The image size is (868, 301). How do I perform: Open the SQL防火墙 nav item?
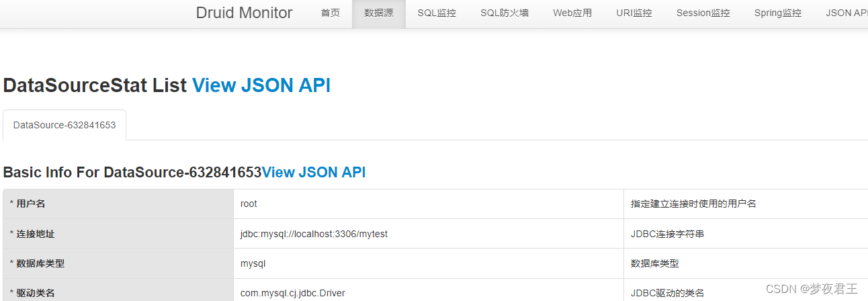point(505,13)
